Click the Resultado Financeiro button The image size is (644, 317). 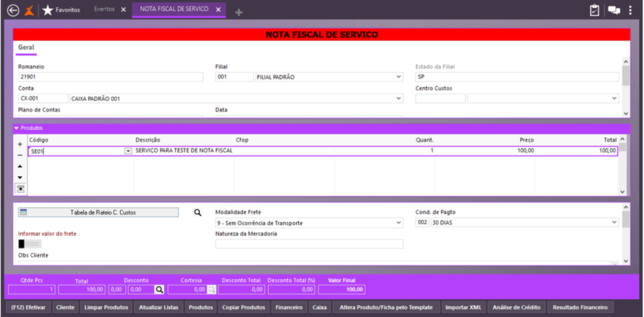tap(580, 307)
